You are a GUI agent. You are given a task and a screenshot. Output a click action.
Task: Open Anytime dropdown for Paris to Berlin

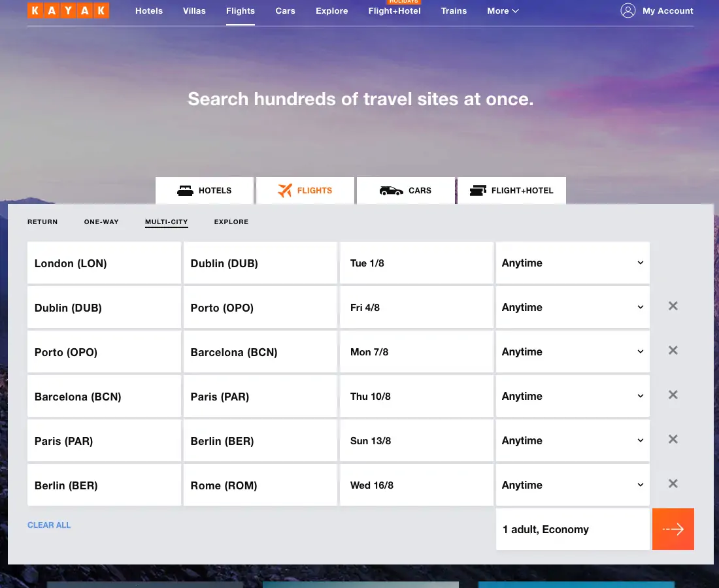coord(573,441)
